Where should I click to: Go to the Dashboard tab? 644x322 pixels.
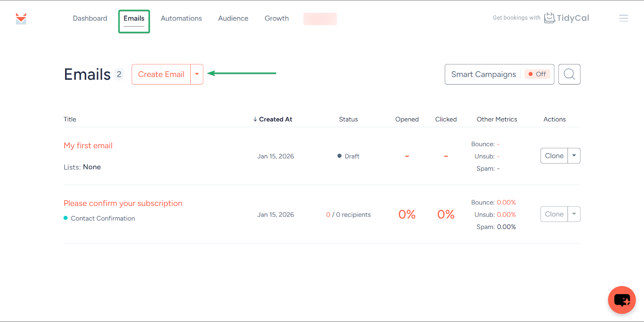pyautogui.click(x=90, y=18)
